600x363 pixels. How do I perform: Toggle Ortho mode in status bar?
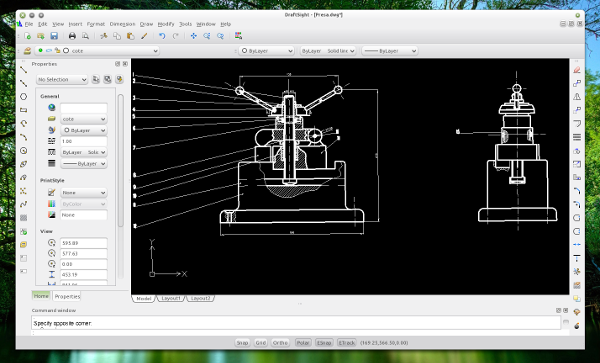coord(280,343)
